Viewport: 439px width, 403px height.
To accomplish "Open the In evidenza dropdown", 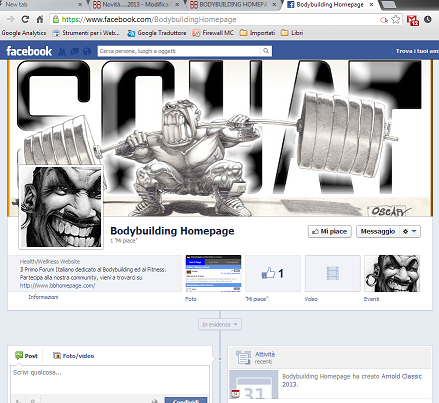I will click(x=220, y=324).
